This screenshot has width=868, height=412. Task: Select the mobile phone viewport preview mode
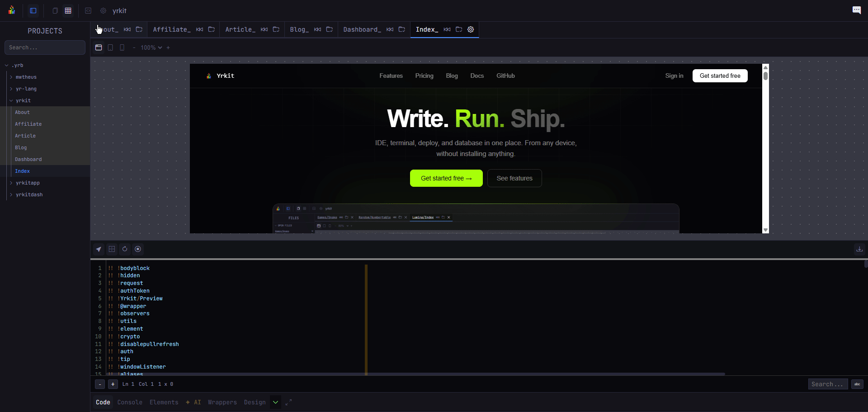tap(122, 47)
